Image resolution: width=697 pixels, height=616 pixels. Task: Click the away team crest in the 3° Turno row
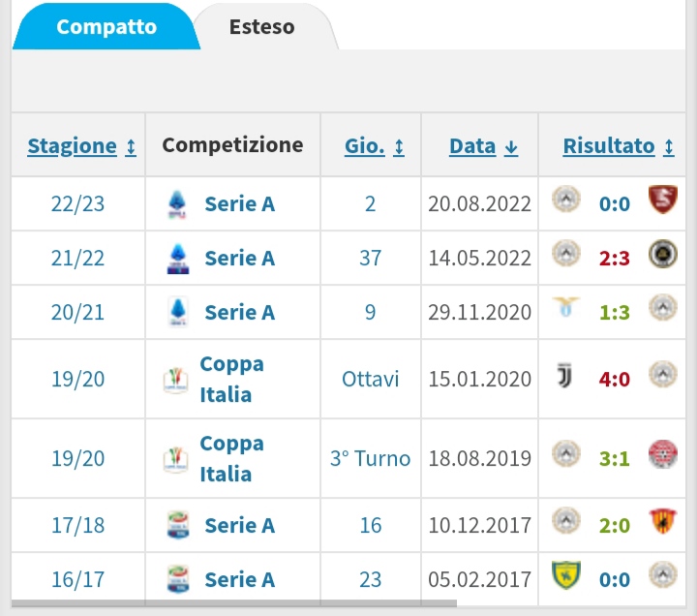[663, 457]
